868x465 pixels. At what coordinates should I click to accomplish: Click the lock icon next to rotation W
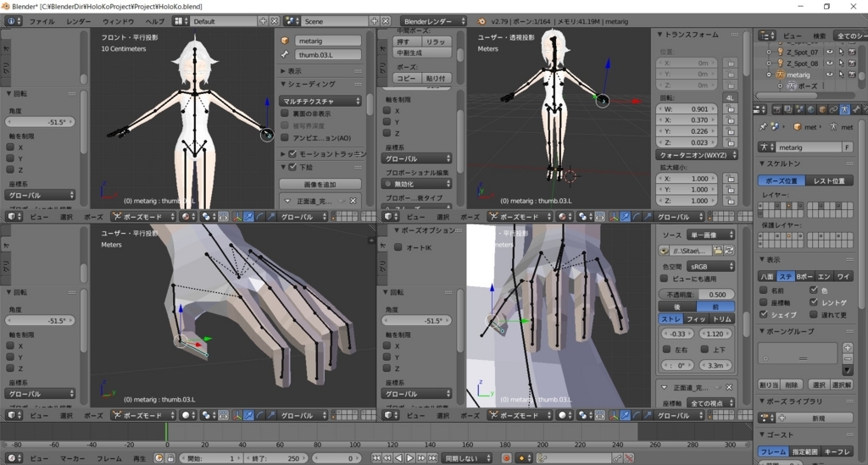point(731,109)
